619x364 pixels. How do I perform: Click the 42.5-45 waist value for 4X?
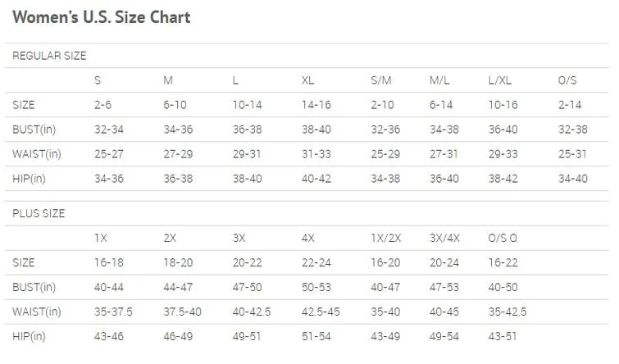[x=321, y=312]
